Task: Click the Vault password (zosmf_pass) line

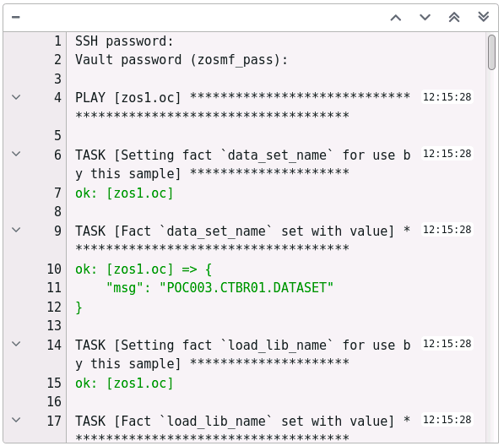Action: point(182,60)
